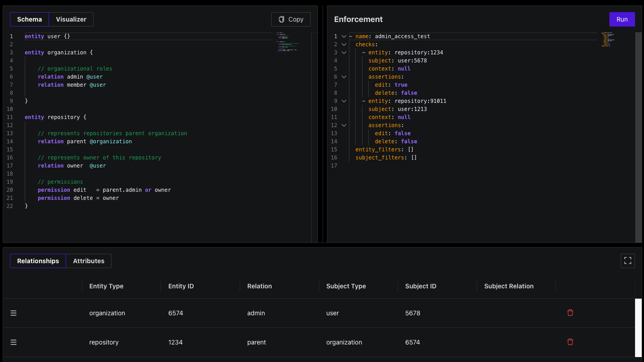Click subject ID cell '5678'
This screenshot has height=362, width=644.
[x=412, y=313]
